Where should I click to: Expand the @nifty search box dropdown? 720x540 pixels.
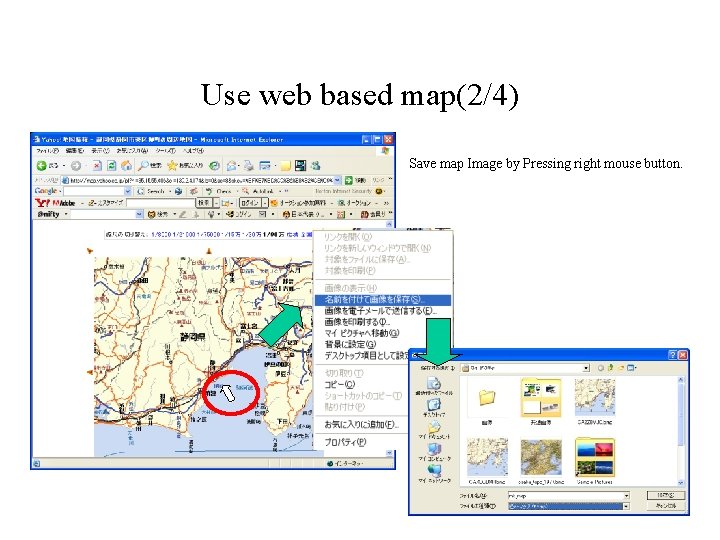[139, 214]
